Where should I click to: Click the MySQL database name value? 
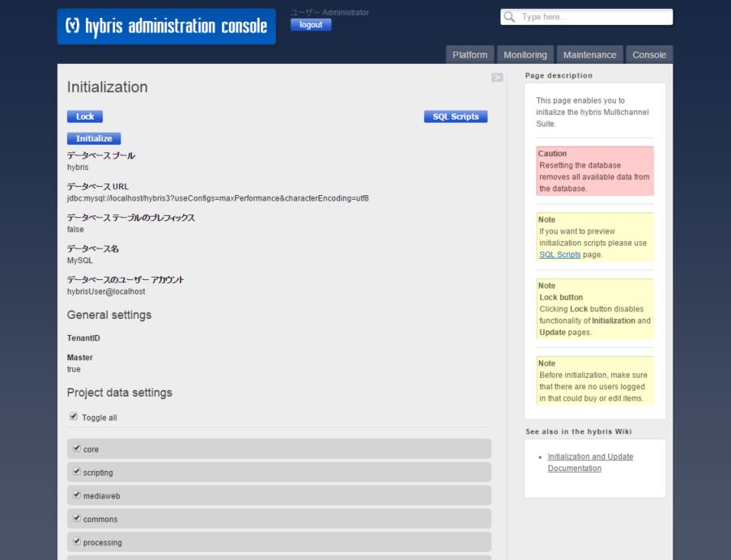coord(79,261)
